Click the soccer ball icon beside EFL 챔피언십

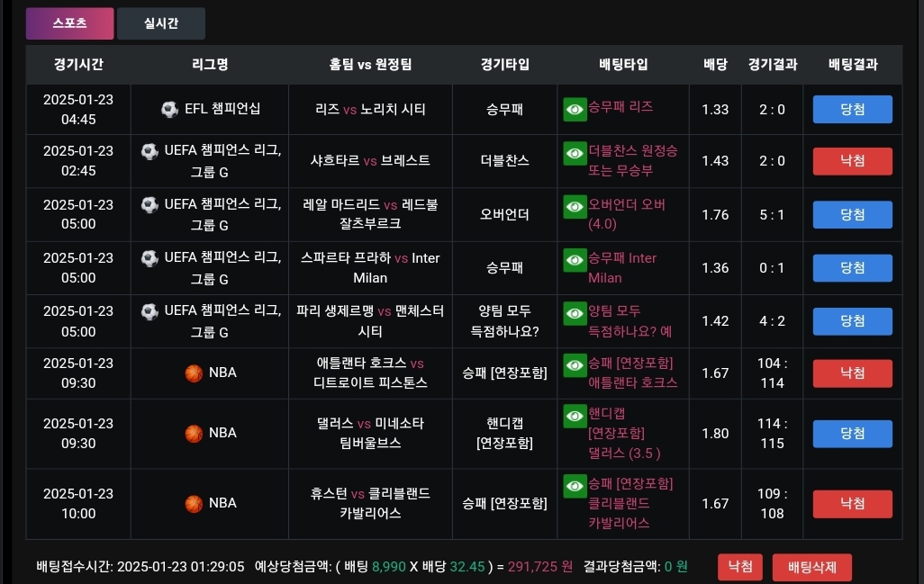[169, 110]
